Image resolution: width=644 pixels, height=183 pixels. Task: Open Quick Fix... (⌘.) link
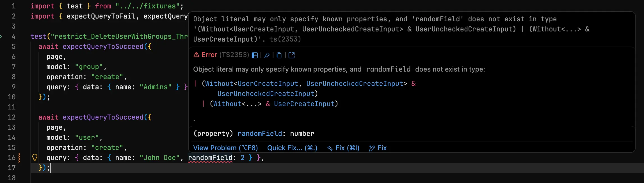point(292,148)
